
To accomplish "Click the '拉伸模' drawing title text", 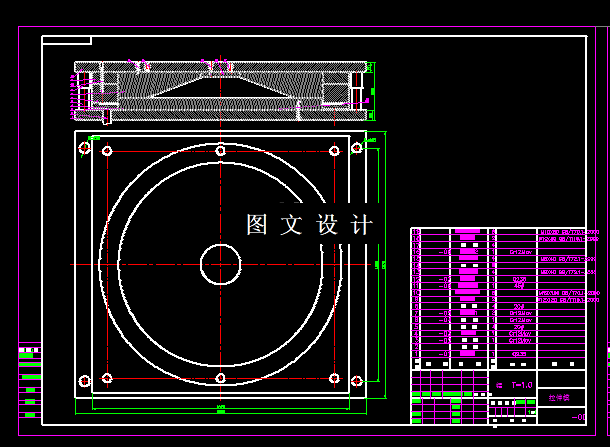I will pyautogui.click(x=559, y=398).
